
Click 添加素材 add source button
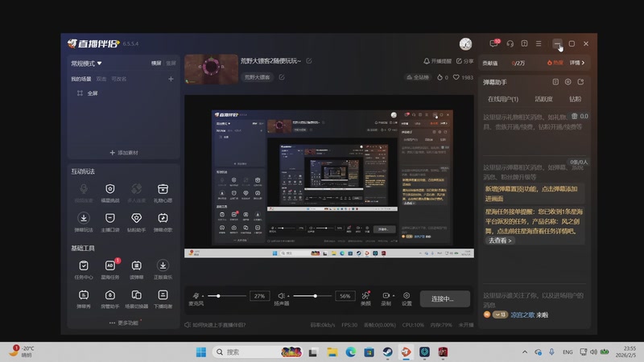pyautogui.click(x=124, y=153)
